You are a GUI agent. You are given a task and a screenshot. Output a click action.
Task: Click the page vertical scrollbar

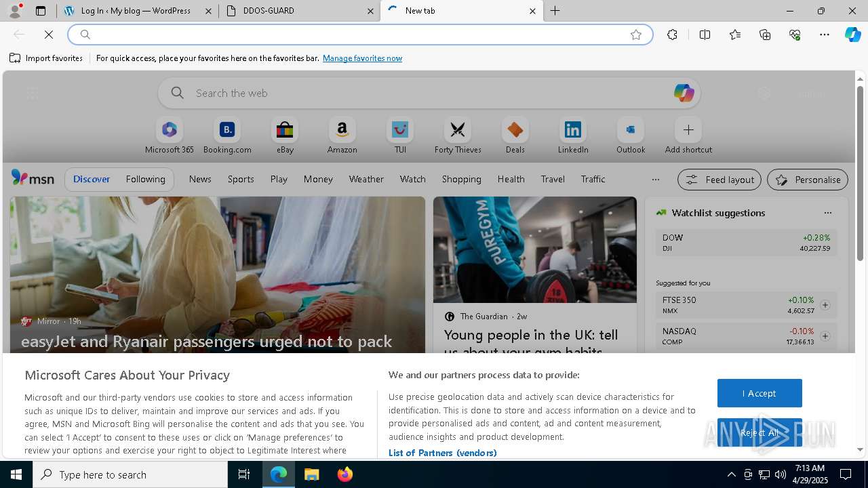coord(860,173)
